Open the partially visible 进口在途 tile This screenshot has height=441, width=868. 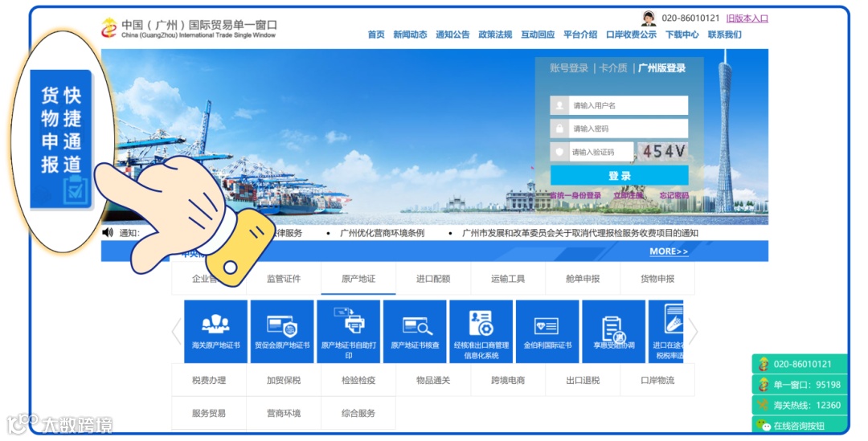(666, 332)
